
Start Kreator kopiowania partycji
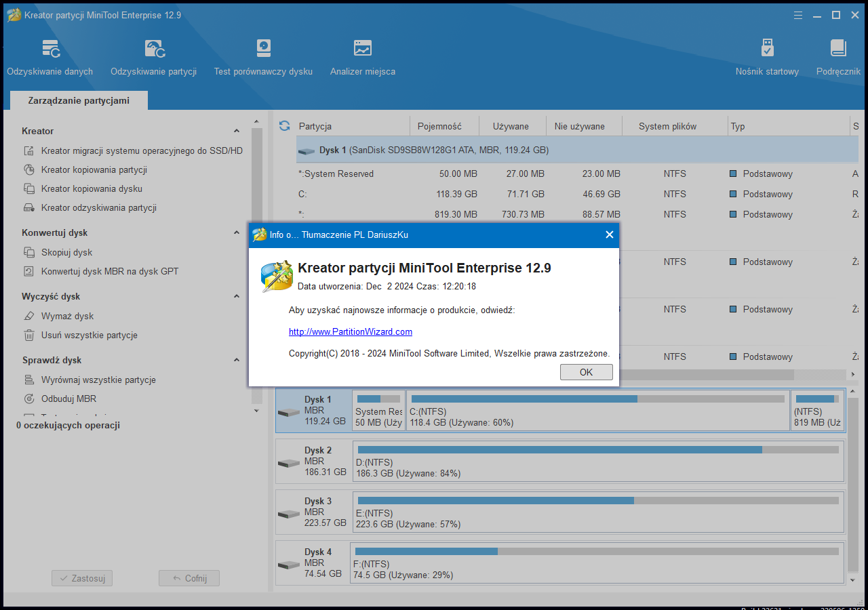tap(85, 170)
